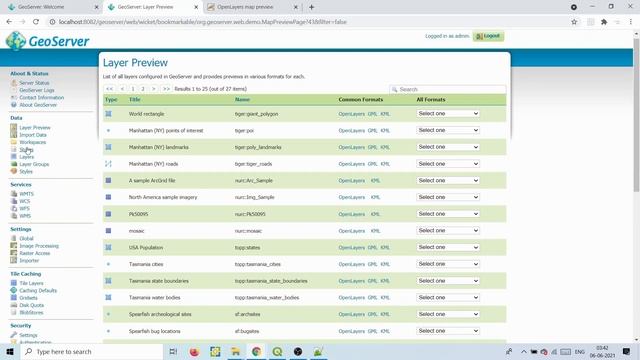640x360 pixels.
Task: Click the Image Processing icon
Action: click(x=14, y=246)
